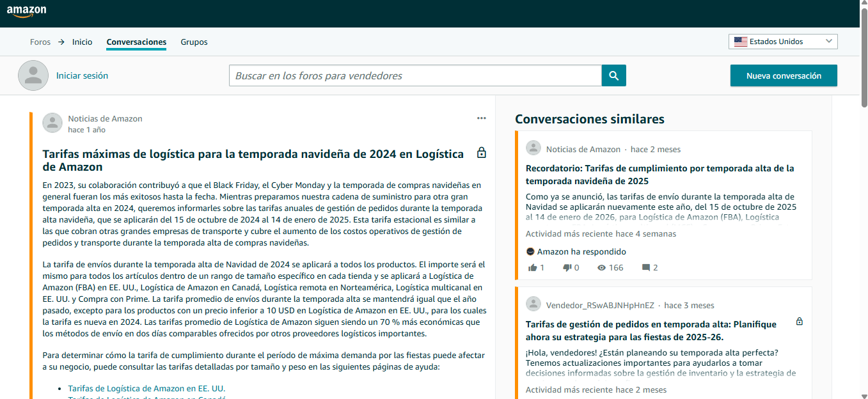Open the Estados Unidos country dropdown

[x=783, y=41]
